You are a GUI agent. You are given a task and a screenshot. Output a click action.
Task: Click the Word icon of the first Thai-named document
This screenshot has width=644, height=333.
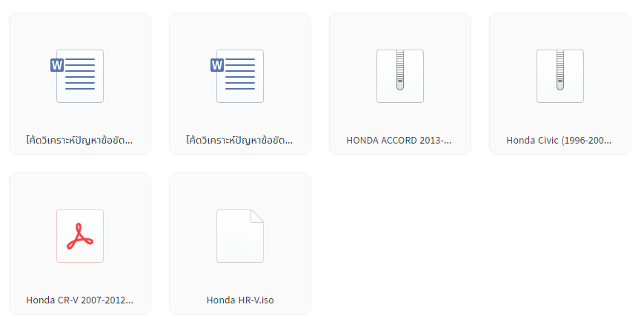(x=77, y=76)
